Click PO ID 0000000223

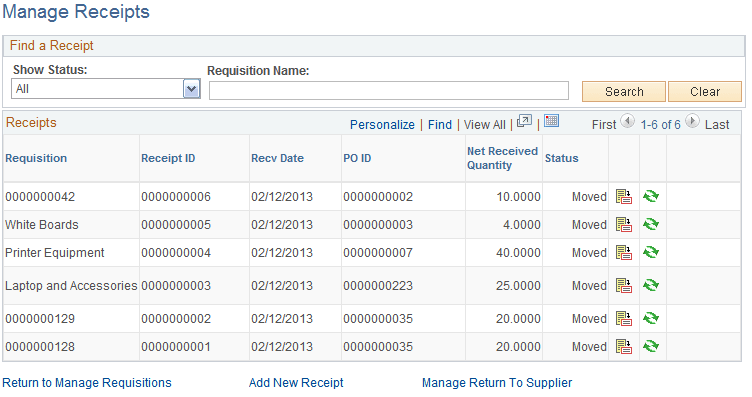point(378,286)
